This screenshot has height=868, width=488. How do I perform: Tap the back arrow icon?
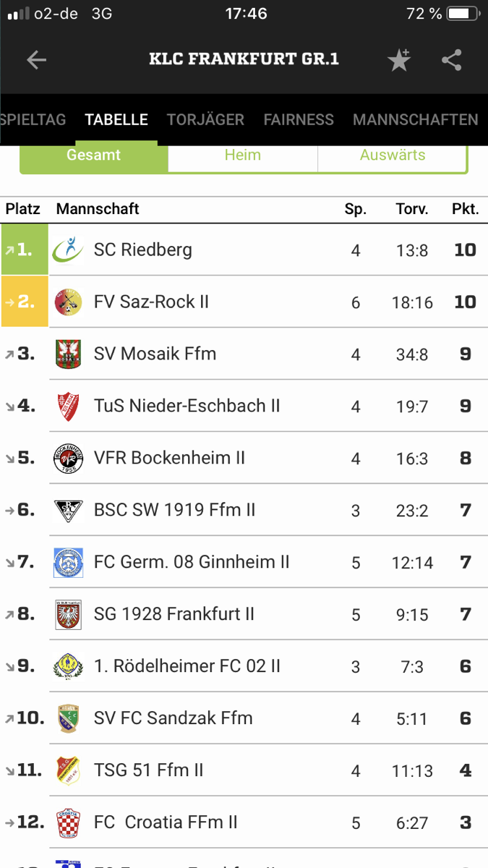[36, 60]
